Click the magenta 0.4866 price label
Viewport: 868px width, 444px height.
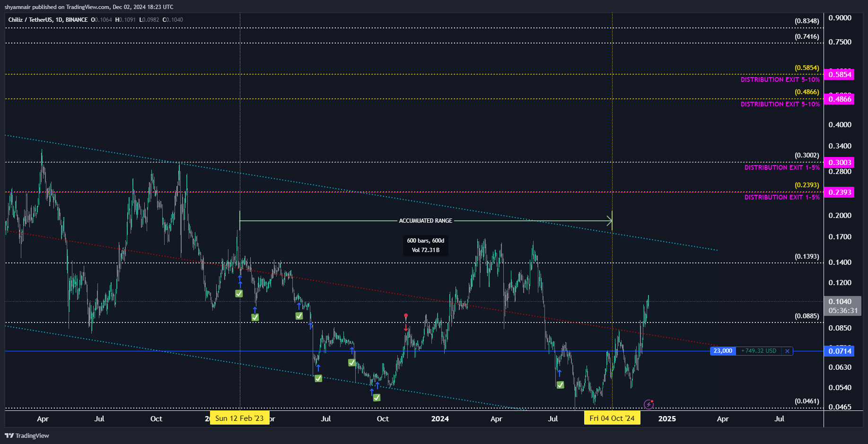pos(839,99)
